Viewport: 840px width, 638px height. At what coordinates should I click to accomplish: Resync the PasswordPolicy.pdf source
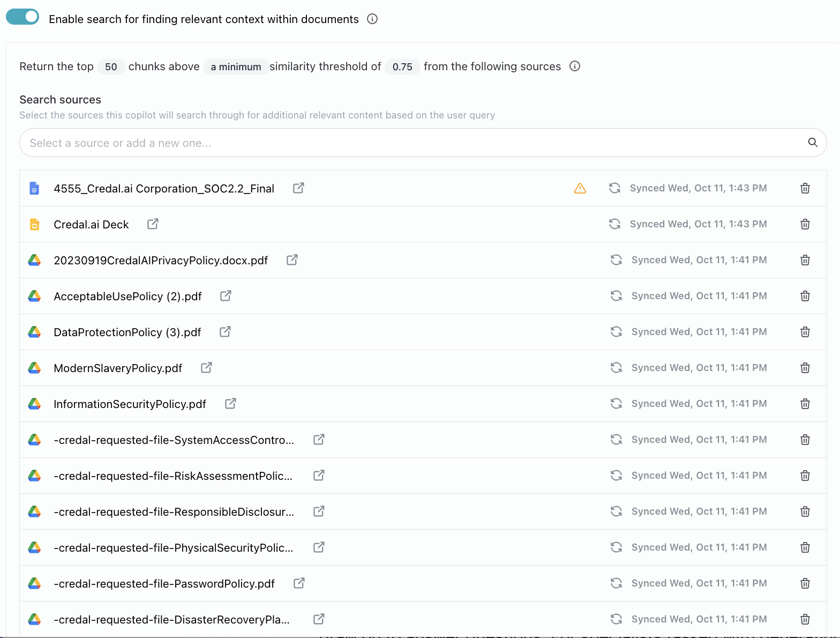pos(616,583)
